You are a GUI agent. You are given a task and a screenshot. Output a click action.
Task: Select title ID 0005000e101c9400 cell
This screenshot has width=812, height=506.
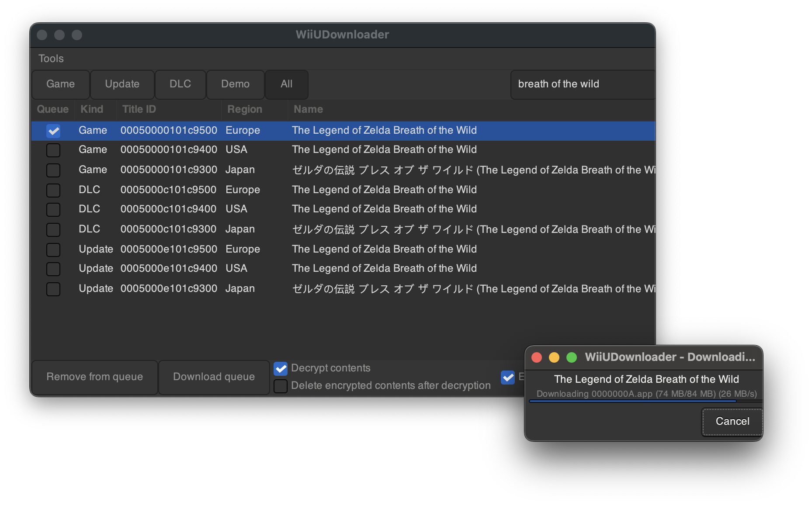point(169,268)
